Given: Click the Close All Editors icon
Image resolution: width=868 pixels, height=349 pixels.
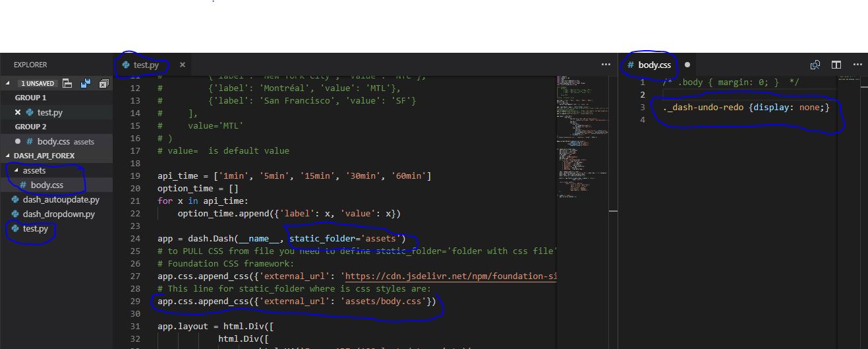Looking at the screenshot, I should [103, 83].
